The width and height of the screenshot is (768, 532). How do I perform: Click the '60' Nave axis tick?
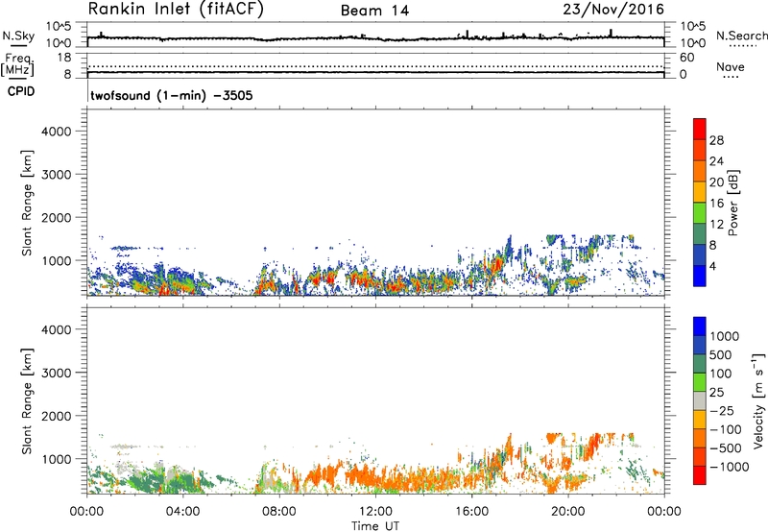point(686,58)
